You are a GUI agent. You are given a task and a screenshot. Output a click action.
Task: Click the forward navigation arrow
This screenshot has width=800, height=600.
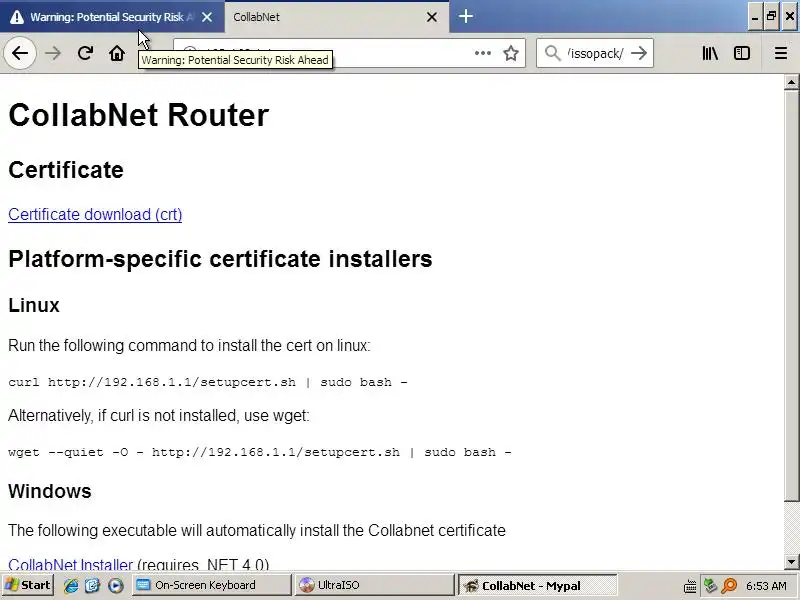tap(53, 53)
